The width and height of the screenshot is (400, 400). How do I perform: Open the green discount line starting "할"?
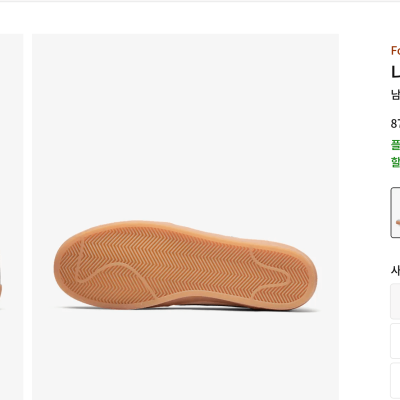(396, 162)
